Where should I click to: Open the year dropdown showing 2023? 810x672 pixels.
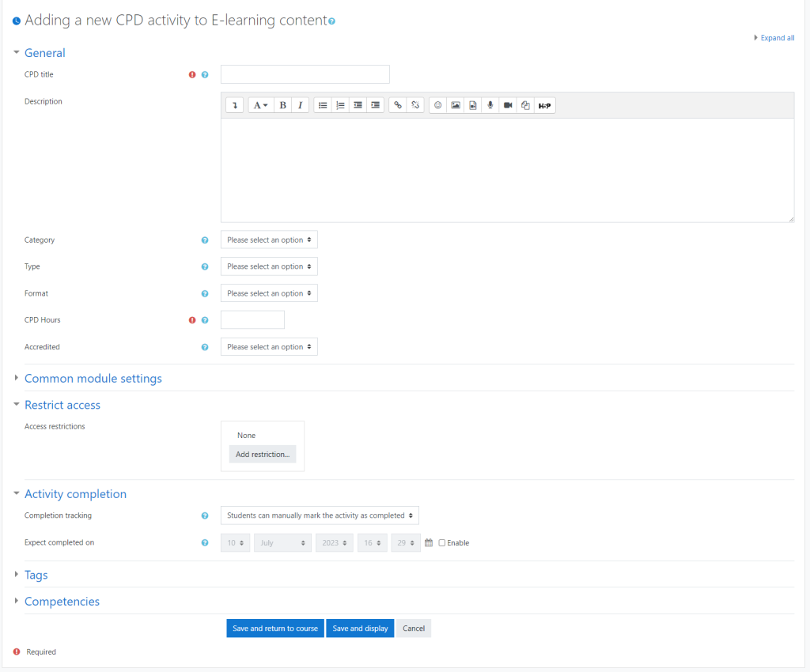tap(335, 543)
